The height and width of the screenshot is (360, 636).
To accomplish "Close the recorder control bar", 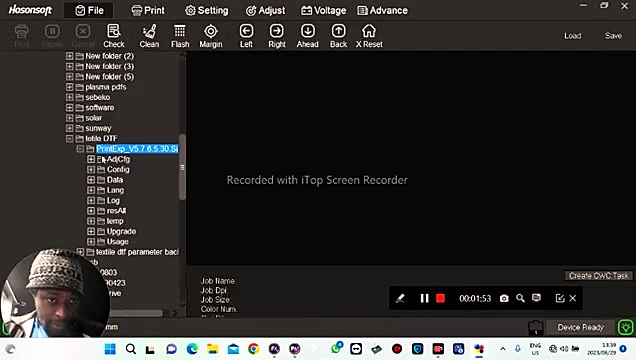I will click(573, 298).
